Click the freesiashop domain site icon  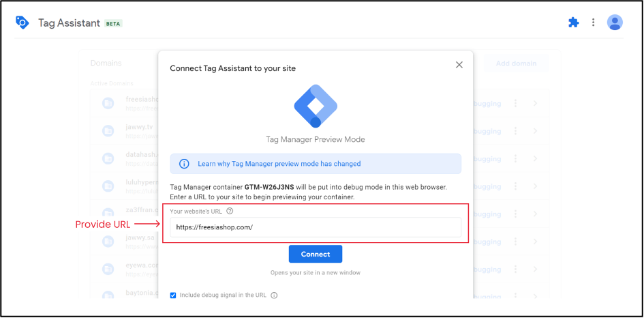(x=108, y=104)
